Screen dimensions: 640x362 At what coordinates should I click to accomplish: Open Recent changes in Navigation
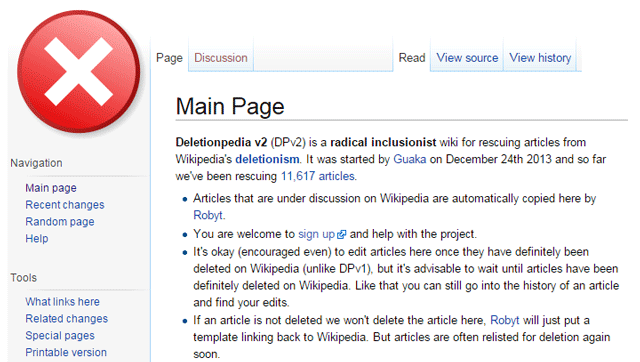click(65, 204)
